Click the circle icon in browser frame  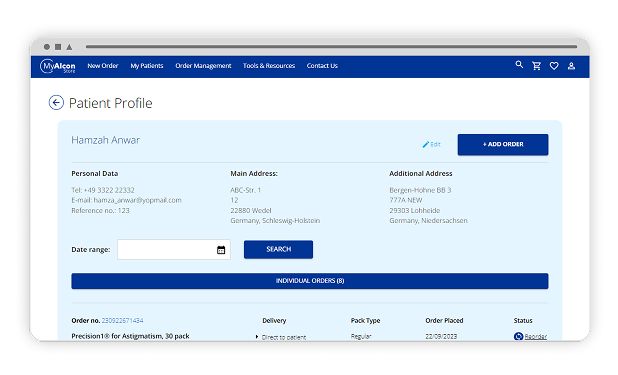(47, 47)
